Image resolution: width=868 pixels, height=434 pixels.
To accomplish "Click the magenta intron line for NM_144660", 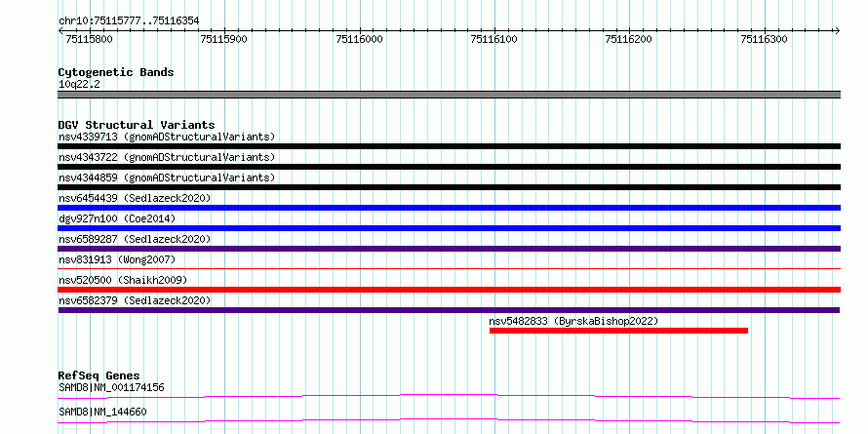I will click(449, 420).
